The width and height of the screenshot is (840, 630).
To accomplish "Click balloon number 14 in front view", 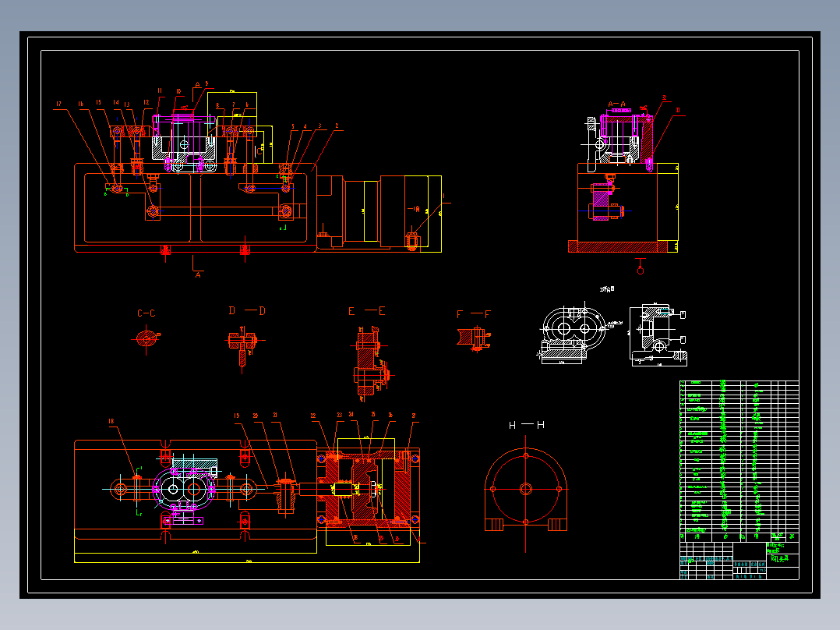I will coord(115,102).
